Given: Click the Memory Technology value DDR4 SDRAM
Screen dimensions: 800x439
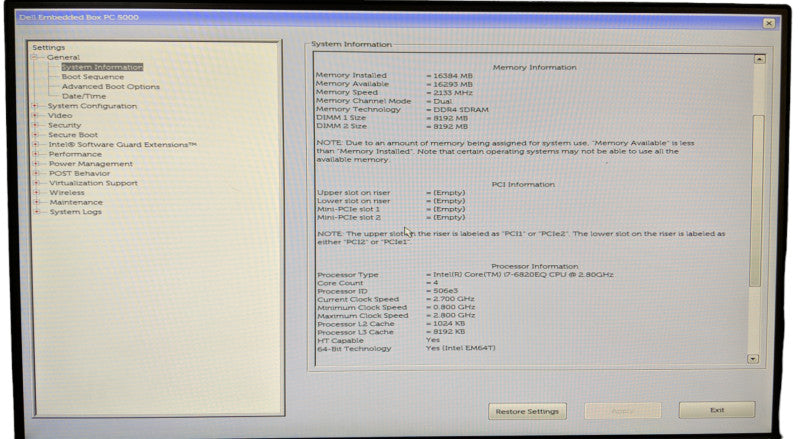Looking at the screenshot, I should (461, 109).
